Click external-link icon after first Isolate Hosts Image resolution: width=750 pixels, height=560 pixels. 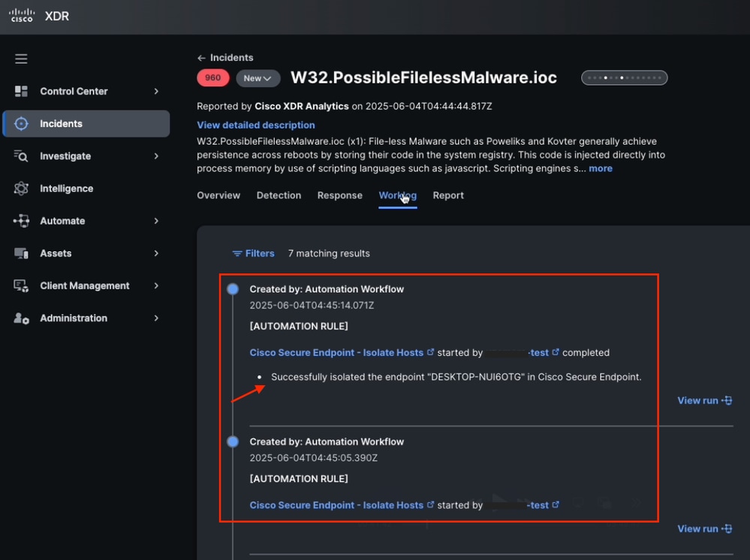[430, 352]
